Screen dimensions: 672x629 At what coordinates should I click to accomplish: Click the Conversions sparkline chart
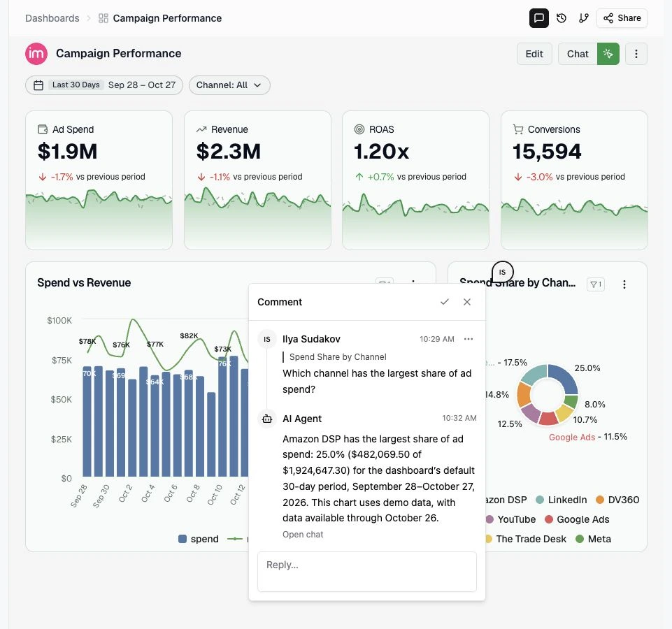(x=574, y=223)
